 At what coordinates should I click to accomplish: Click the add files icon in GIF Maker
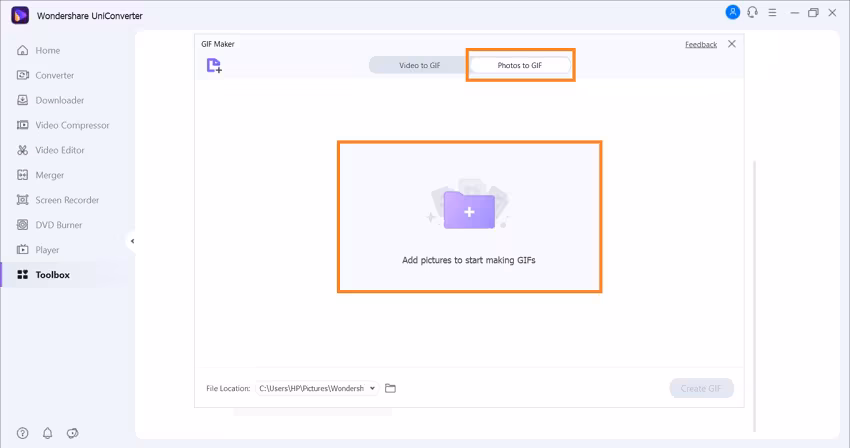click(x=214, y=66)
